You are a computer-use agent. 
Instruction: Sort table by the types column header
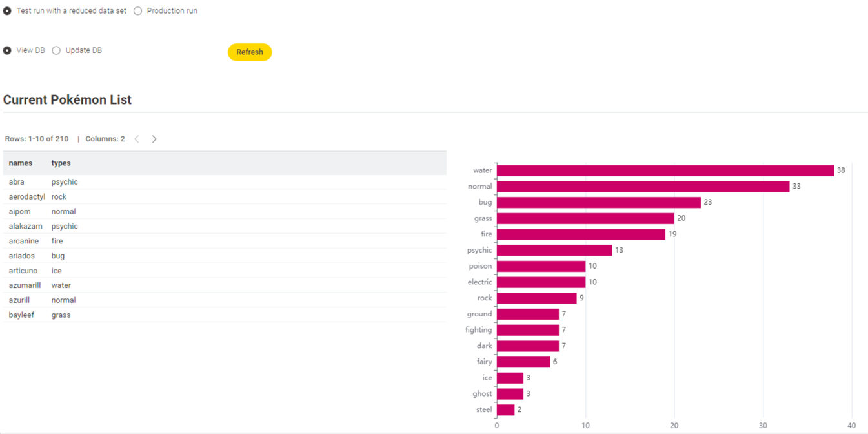61,163
